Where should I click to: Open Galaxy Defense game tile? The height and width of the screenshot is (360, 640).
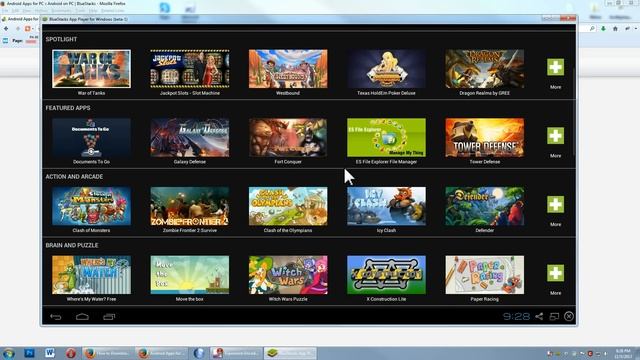coord(190,138)
